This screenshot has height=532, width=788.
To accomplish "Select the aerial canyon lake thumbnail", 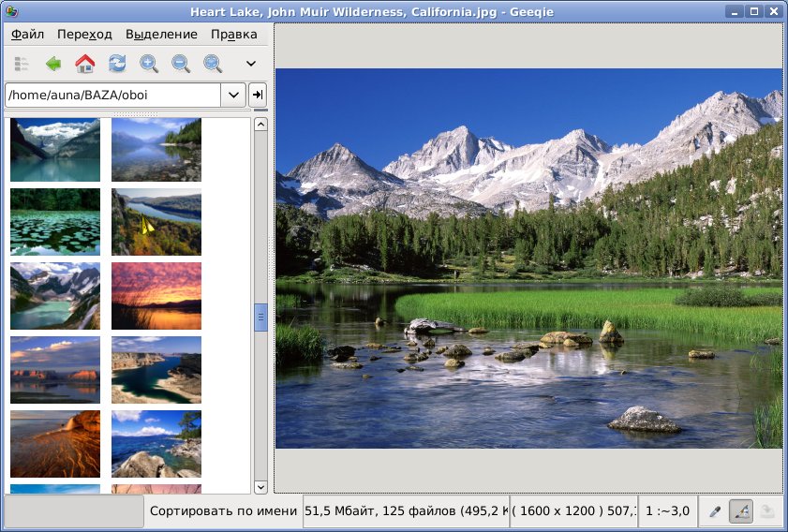I will (156, 370).
